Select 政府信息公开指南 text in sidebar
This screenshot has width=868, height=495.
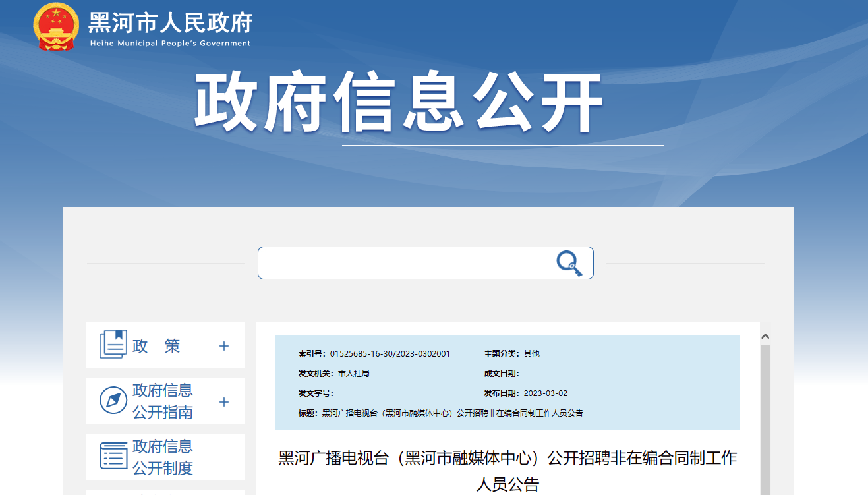tap(163, 401)
